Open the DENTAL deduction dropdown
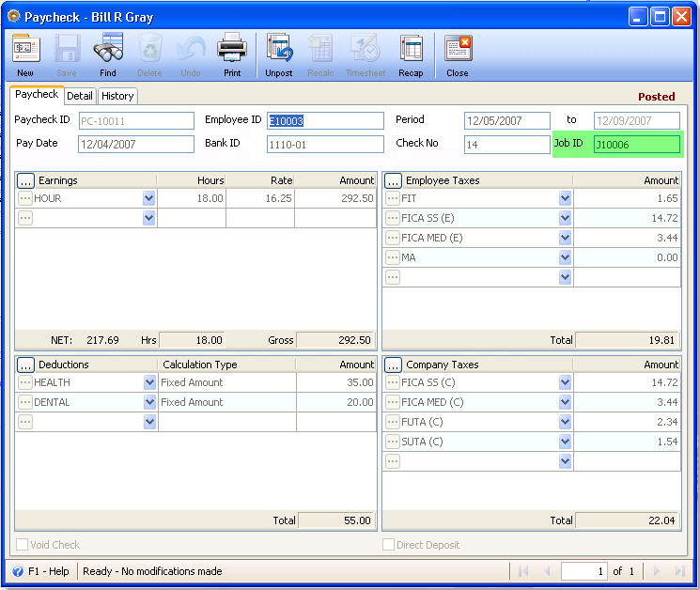The width and height of the screenshot is (700, 590). pyautogui.click(x=150, y=402)
